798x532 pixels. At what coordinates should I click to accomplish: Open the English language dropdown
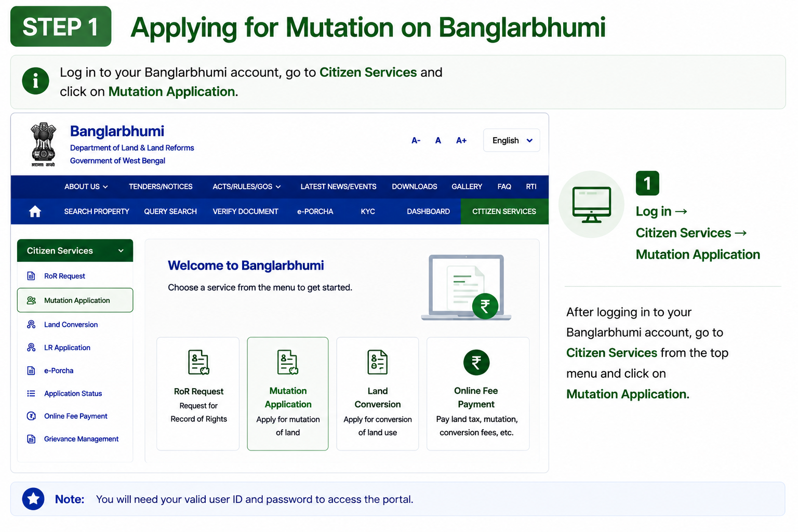pyautogui.click(x=512, y=140)
